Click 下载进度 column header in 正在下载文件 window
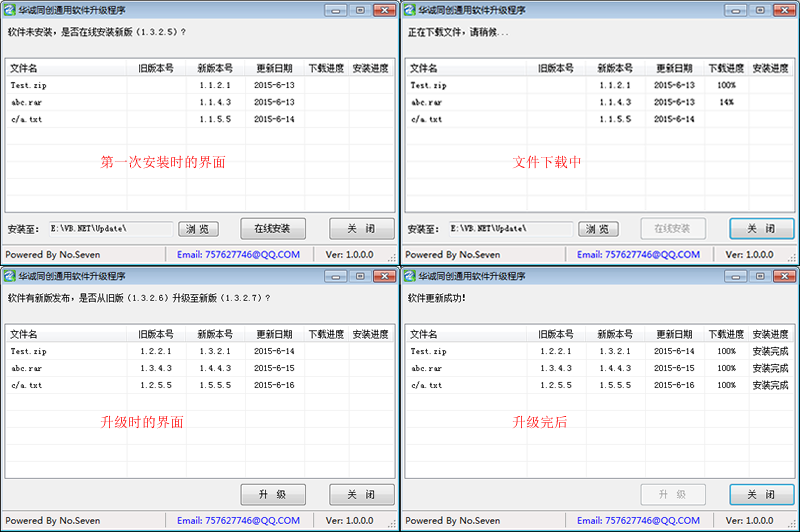800x532 pixels. pyautogui.click(x=726, y=68)
